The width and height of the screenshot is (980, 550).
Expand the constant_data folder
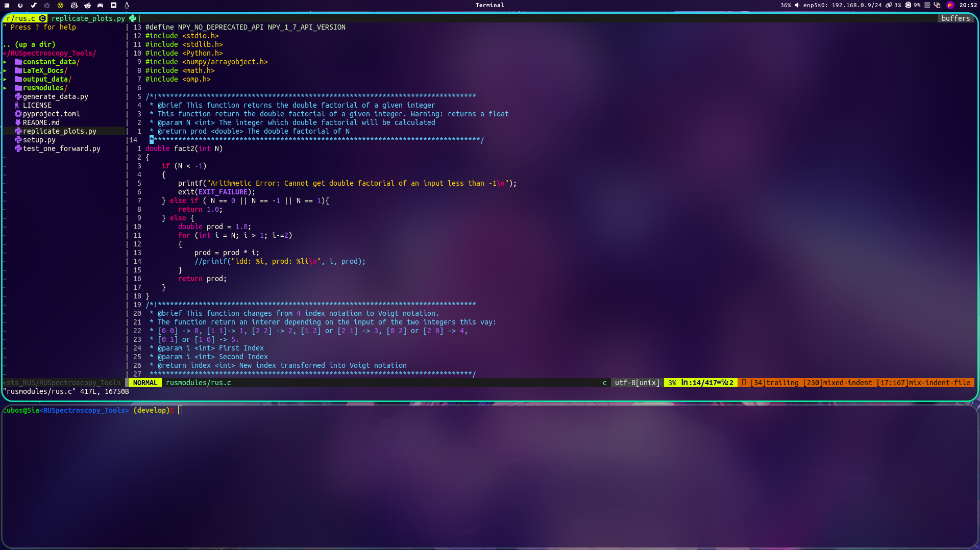click(x=6, y=62)
